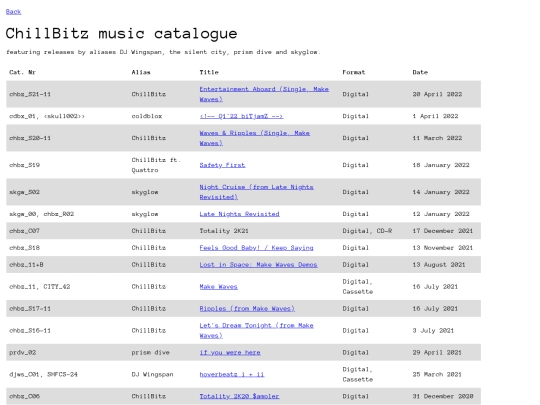Click the date 12 January 2022
The image size is (540, 405).
coord(441,214)
